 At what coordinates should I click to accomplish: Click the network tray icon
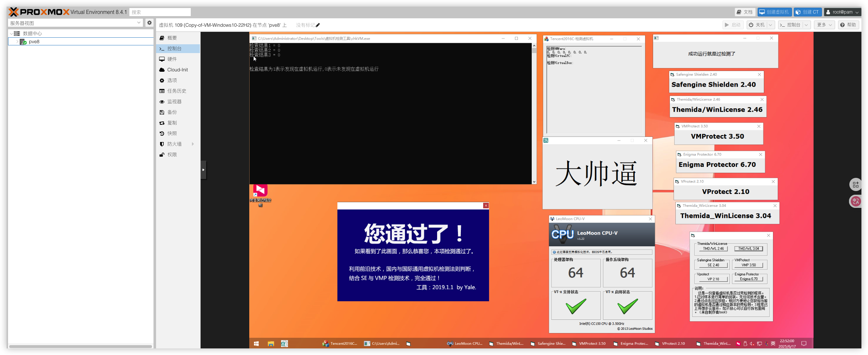(x=759, y=344)
